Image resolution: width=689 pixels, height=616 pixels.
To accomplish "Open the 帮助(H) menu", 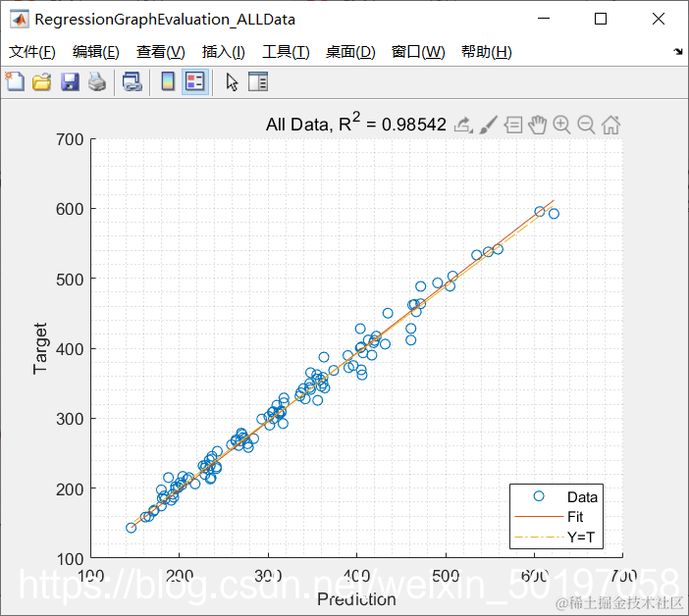I will [x=487, y=52].
